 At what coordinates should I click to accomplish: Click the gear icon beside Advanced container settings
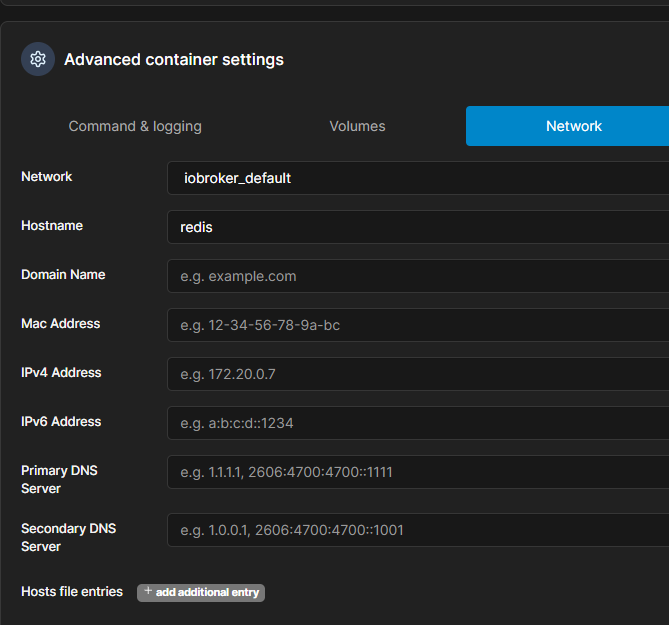pyautogui.click(x=38, y=59)
